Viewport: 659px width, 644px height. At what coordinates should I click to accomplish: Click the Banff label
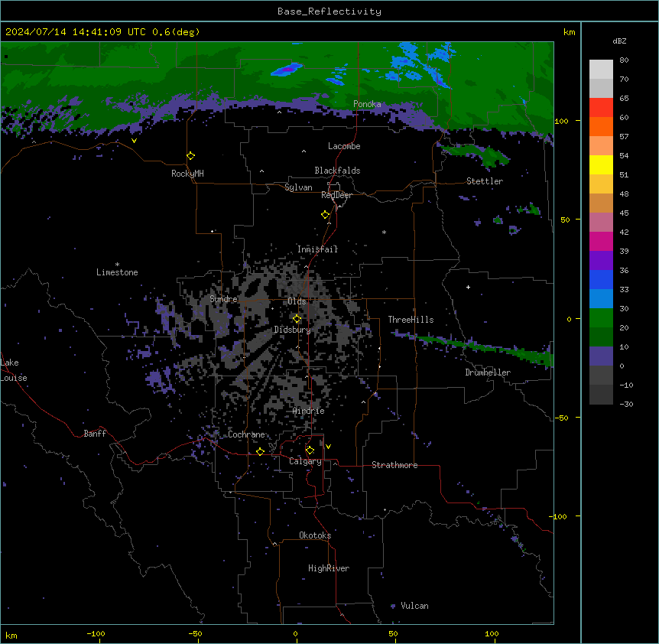click(x=95, y=434)
